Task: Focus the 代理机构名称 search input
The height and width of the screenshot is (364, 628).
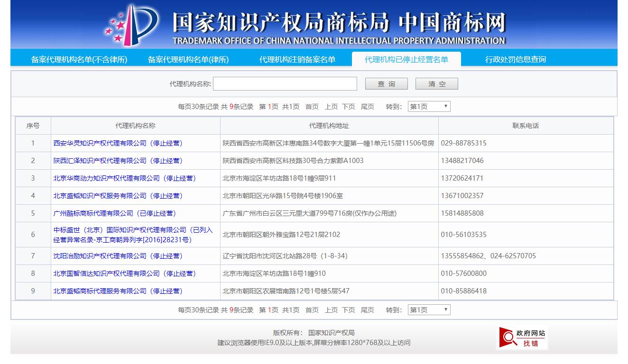Action: click(285, 84)
